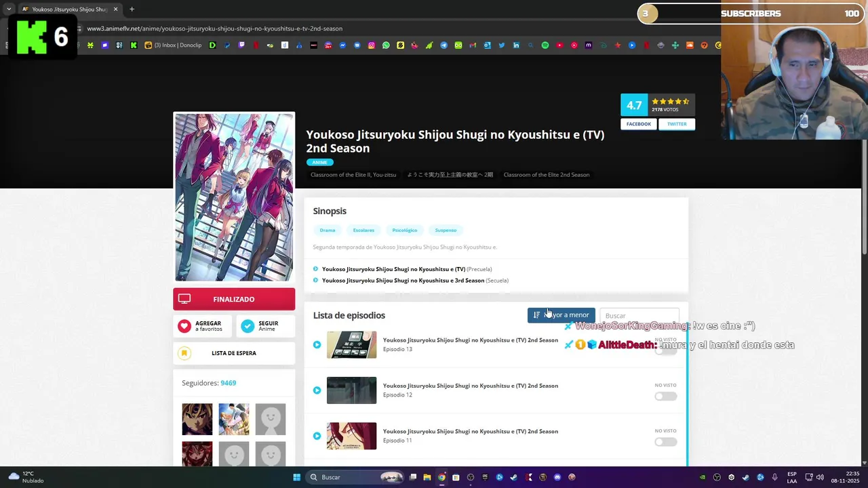Open the Spotify bookmark icon
Viewport: 868px width, 488px height.
[545, 45]
